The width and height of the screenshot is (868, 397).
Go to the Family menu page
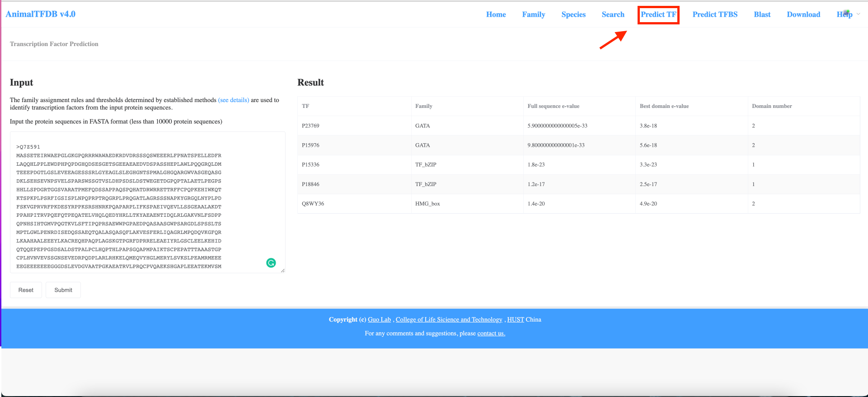click(x=533, y=14)
